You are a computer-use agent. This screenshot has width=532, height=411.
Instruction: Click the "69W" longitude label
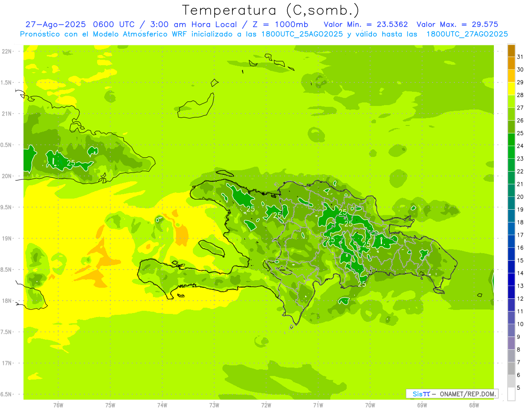(422, 405)
